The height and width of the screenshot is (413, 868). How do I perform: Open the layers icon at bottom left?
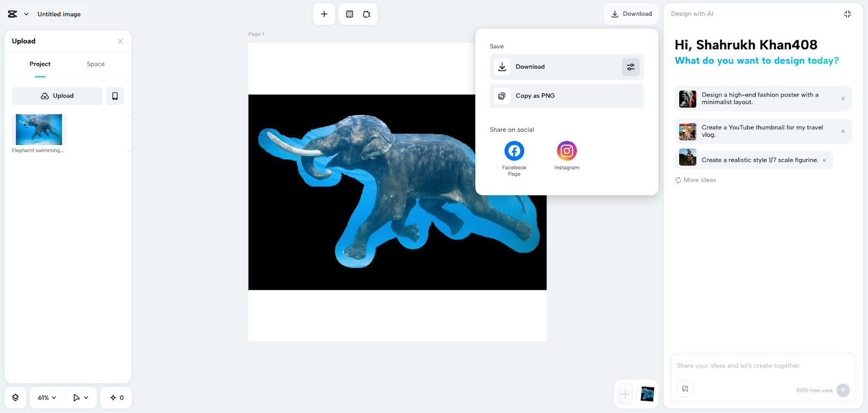15,398
